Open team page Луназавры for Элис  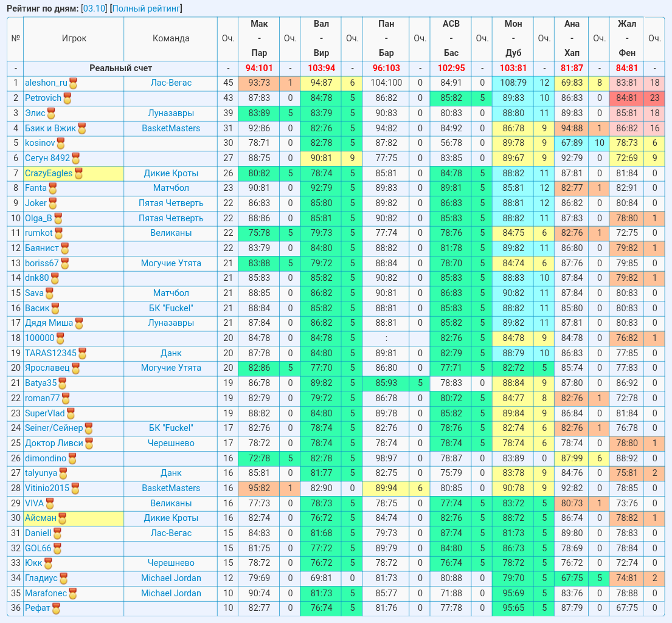click(170, 113)
